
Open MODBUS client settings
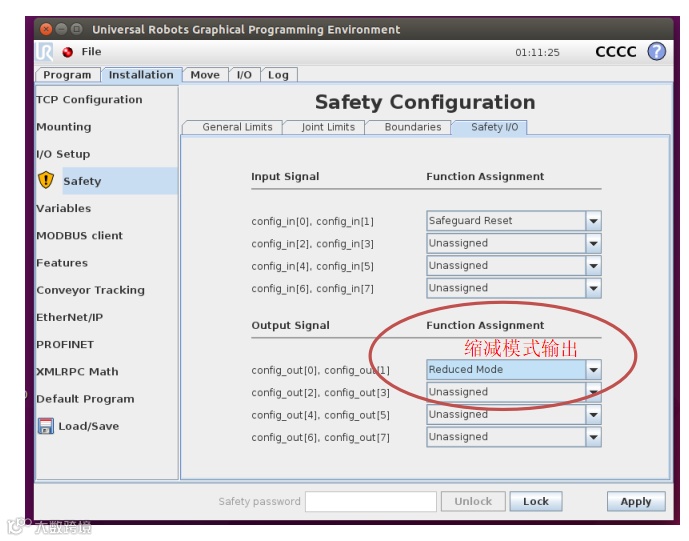(80, 236)
